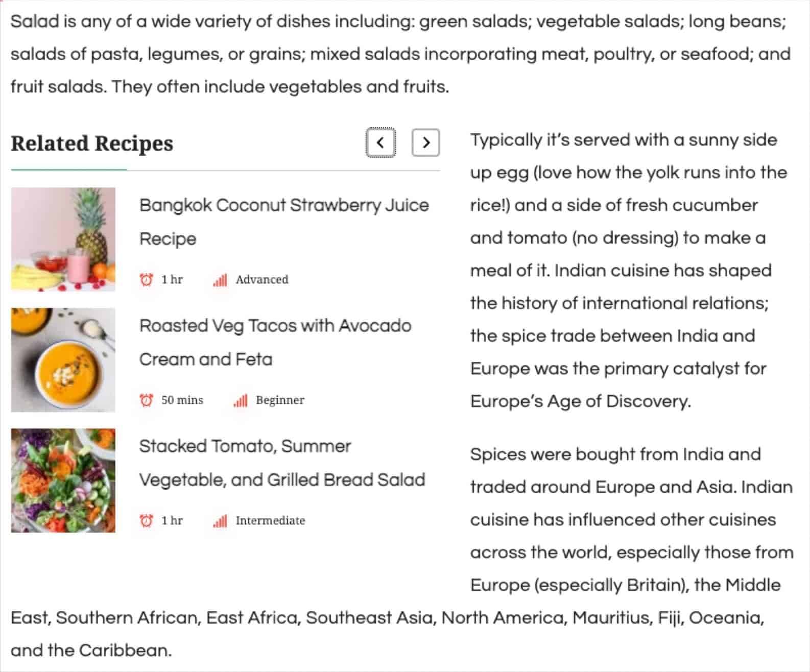Click the previous recipes arrow button
The width and height of the screenshot is (810, 672).
[380, 142]
